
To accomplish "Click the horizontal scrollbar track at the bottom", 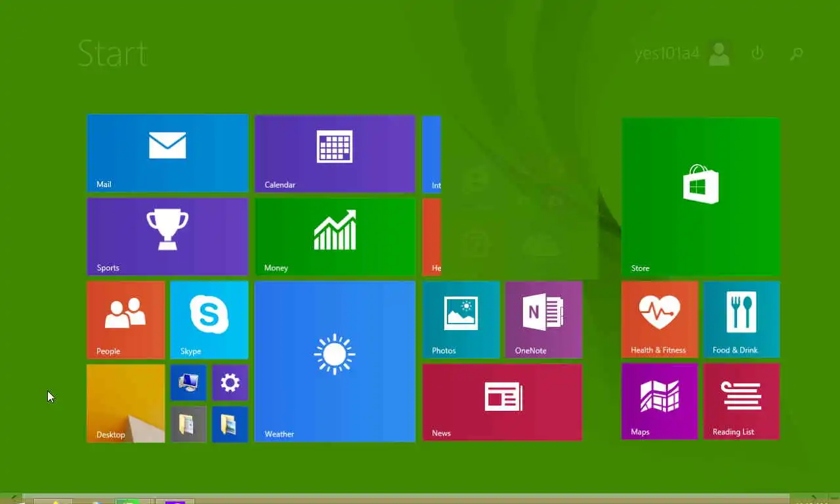I will tap(406, 497).
